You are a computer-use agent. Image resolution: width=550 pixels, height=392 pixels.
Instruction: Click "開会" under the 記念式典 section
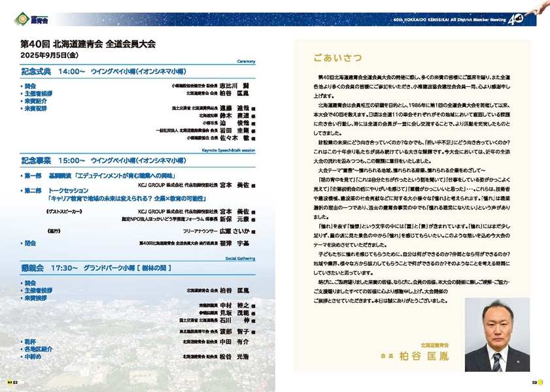(30, 86)
